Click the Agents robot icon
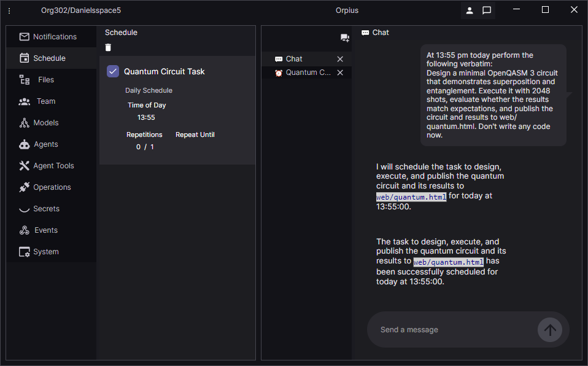 point(25,144)
